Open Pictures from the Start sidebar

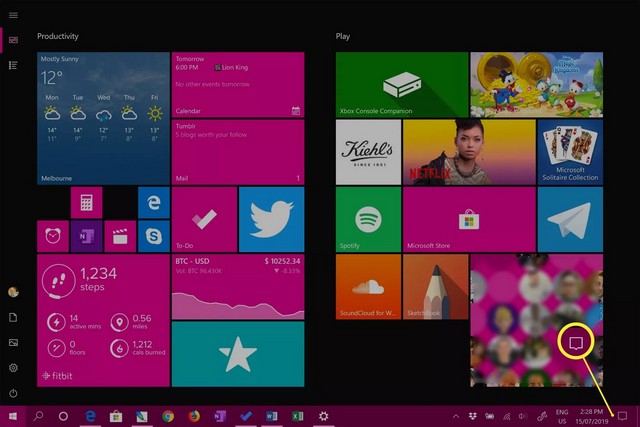13,343
